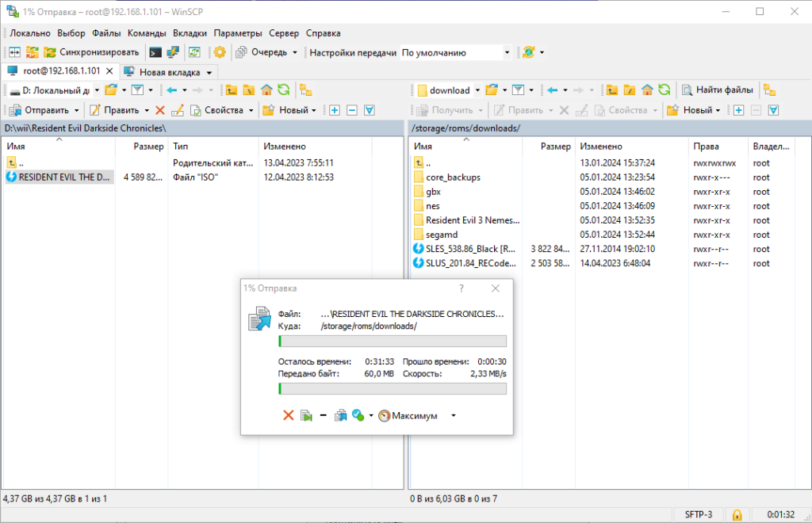Go to the local root directory icon
The width and height of the screenshot is (812, 523).
click(x=249, y=90)
